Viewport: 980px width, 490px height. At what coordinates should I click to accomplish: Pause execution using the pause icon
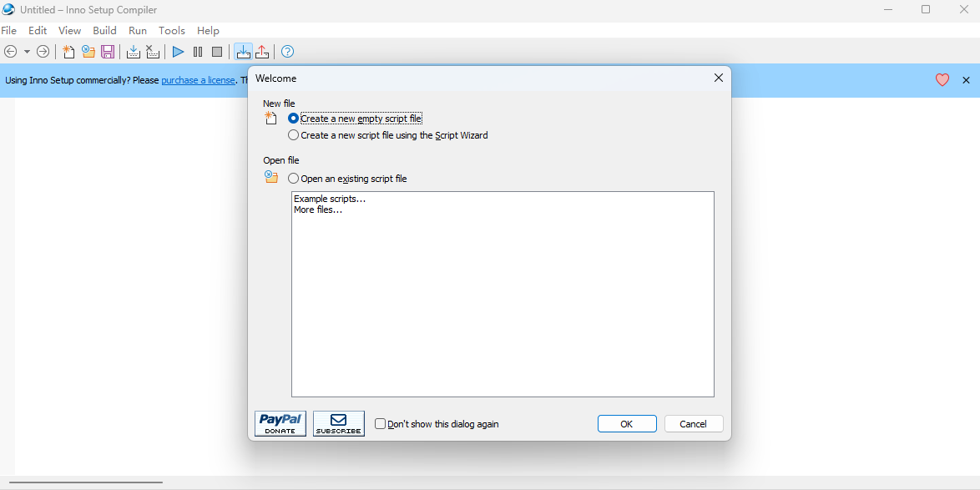tap(197, 51)
